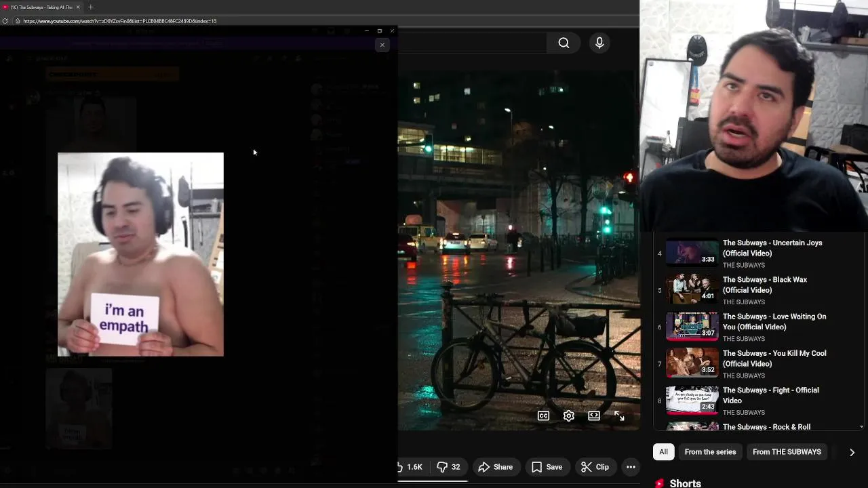Click the "i'm an empath" enlarged image
Screen dimensions: 868x488
coord(140,254)
